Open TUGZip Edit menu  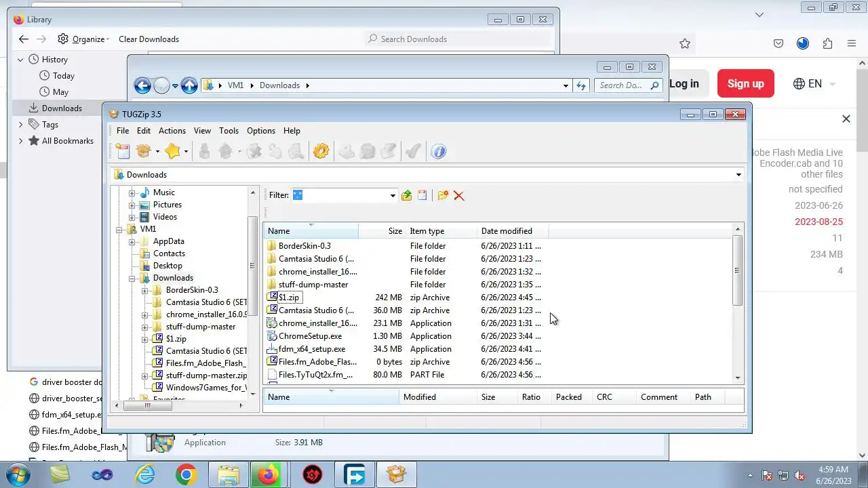click(144, 131)
